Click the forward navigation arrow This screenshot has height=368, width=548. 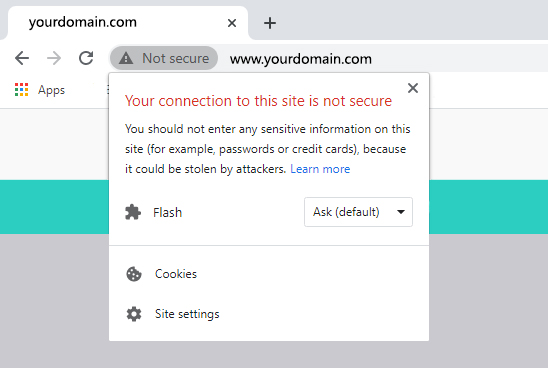point(54,58)
